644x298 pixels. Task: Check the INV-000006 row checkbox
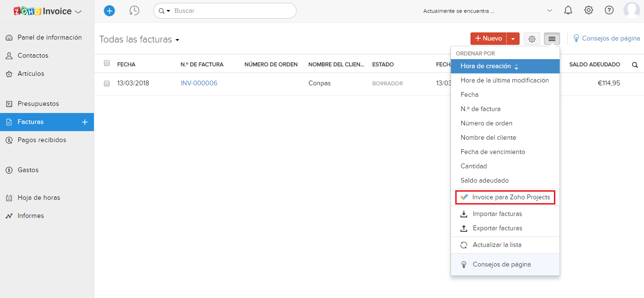coord(107,83)
